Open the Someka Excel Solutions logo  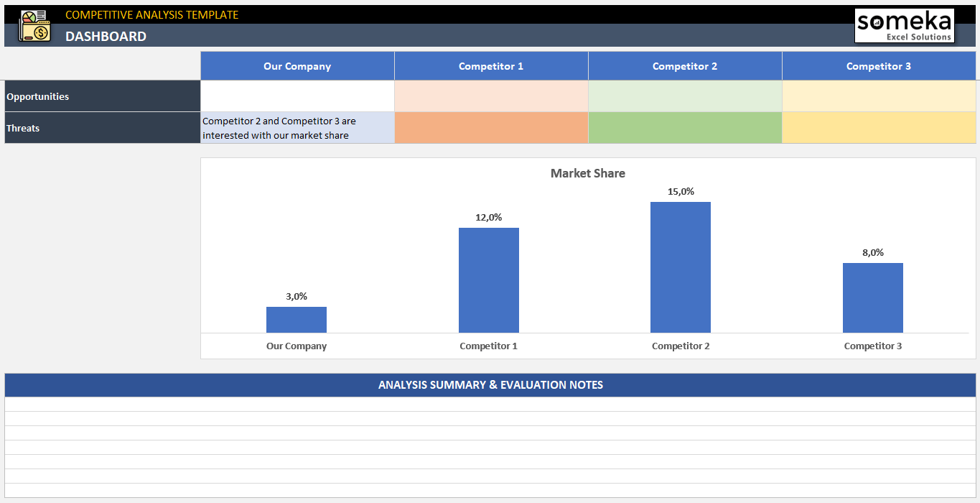(904, 24)
